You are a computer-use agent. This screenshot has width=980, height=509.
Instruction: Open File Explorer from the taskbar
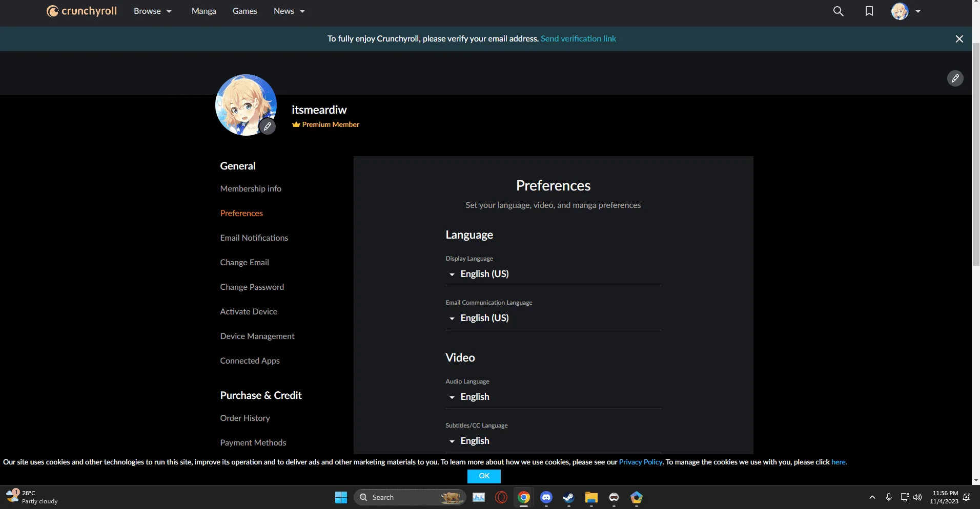point(591,497)
